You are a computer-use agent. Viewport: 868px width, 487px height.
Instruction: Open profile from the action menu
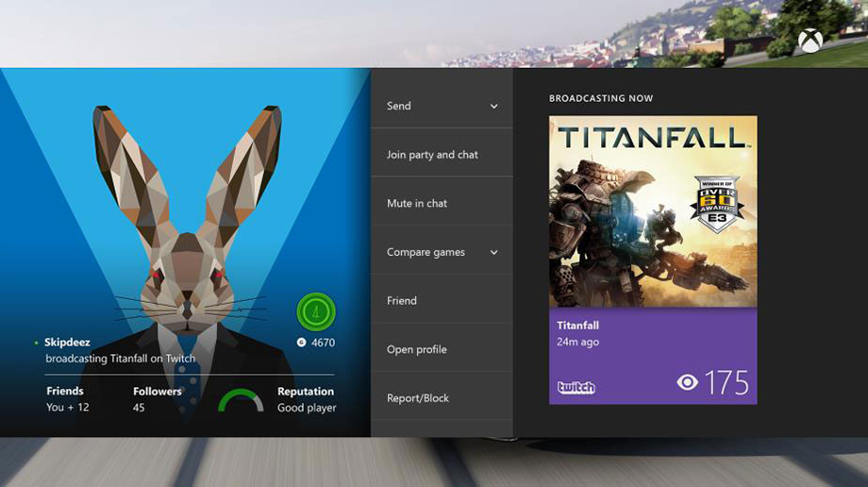417,349
